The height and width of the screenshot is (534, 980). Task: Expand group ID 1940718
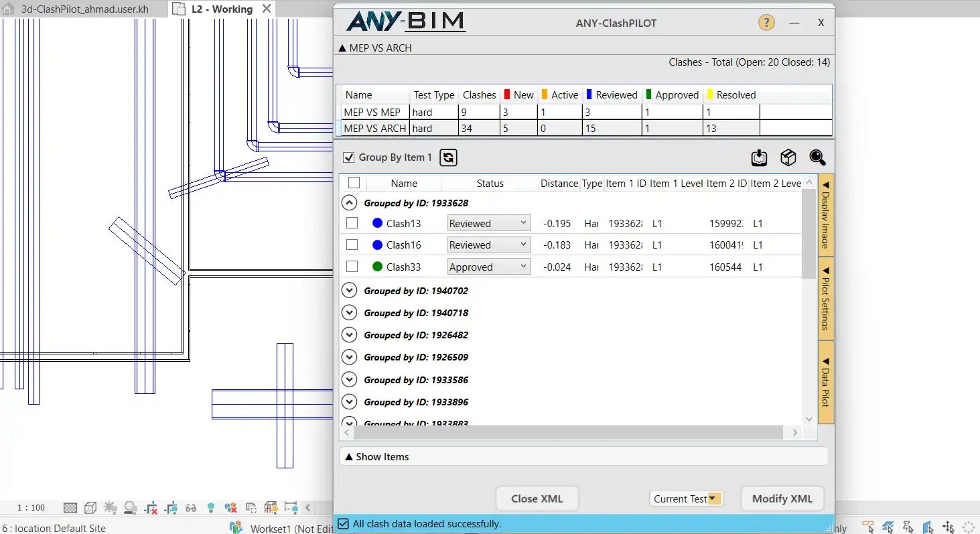pyautogui.click(x=349, y=313)
